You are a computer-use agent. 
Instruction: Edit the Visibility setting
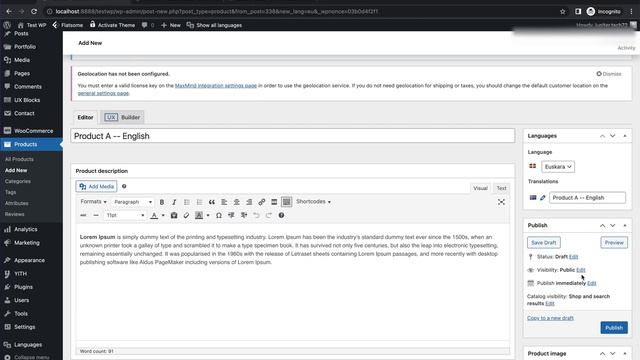click(581, 270)
